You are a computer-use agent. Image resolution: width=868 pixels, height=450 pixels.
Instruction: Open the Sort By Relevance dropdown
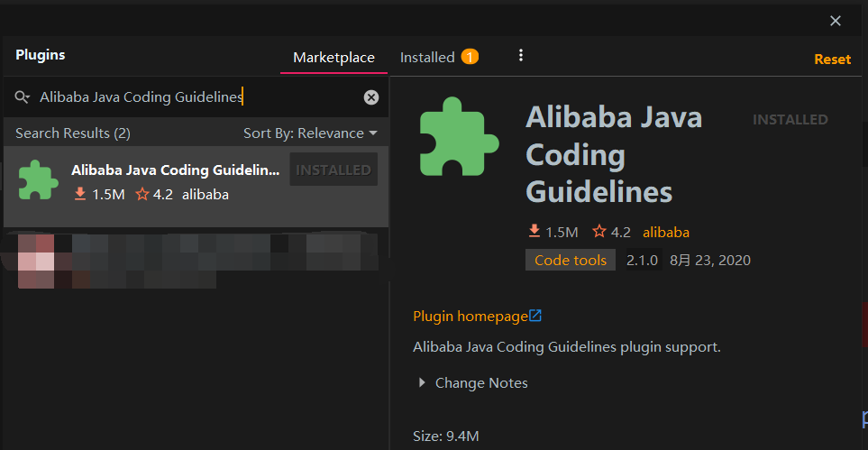tap(310, 133)
